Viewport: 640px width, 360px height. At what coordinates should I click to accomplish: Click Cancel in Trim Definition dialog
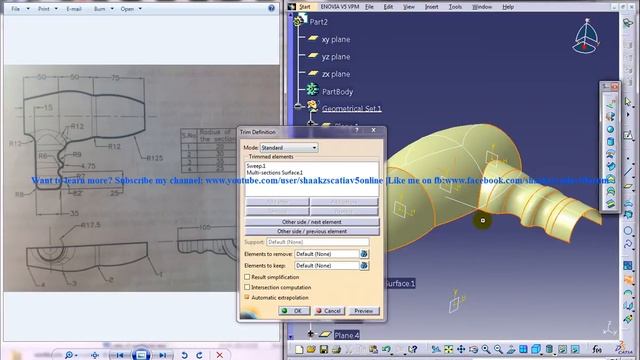[x=329, y=311]
